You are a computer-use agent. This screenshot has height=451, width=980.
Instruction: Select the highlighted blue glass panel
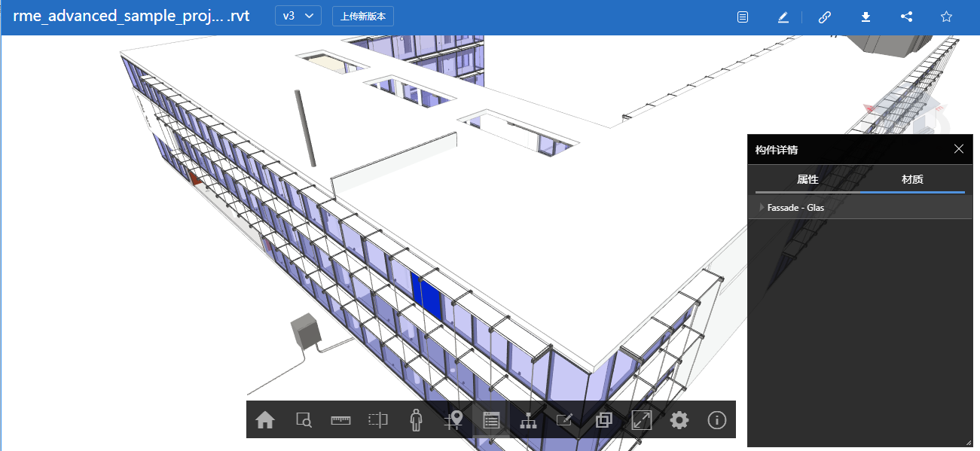[430, 296]
